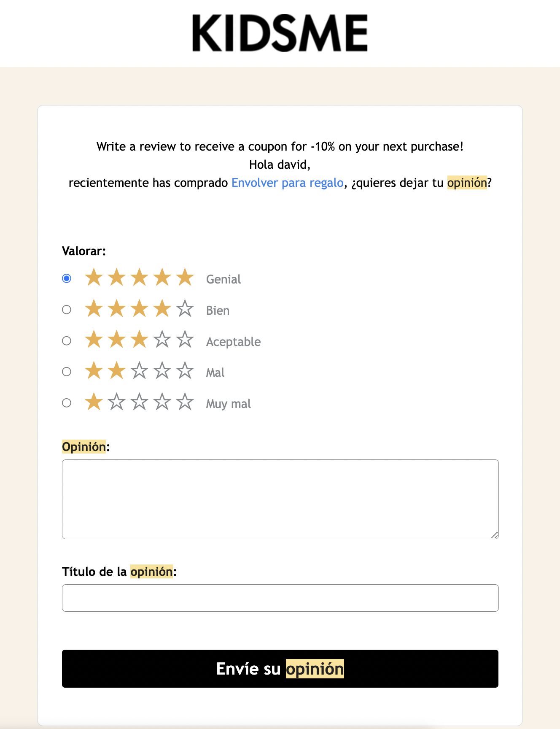Choose the three-star Aceptable radio option
The height and width of the screenshot is (729, 560).
click(67, 340)
